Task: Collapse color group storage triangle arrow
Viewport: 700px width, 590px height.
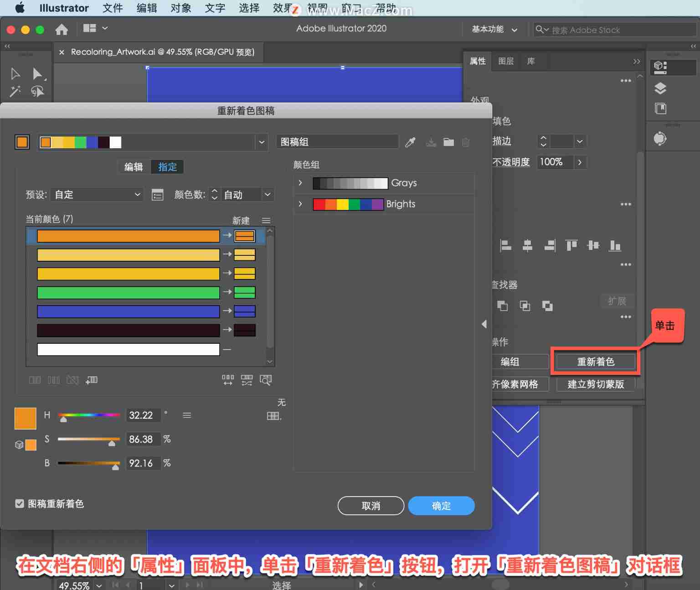Action: tap(484, 324)
